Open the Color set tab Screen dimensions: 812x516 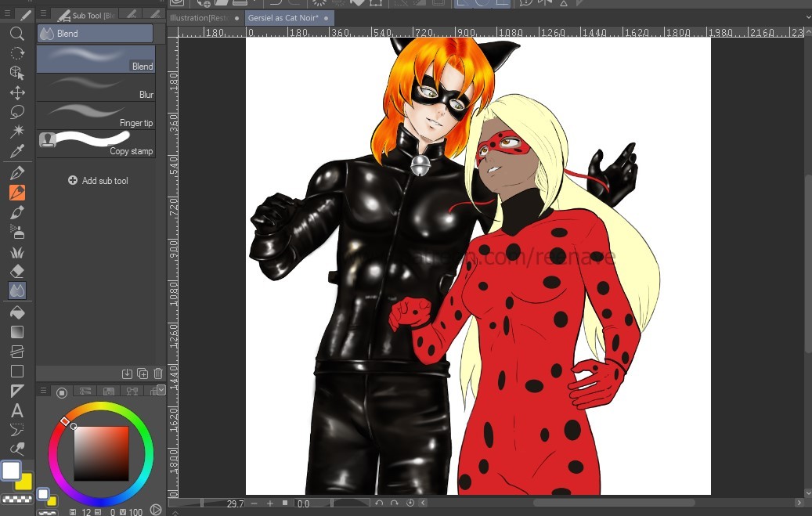click(x=109, y=392)
